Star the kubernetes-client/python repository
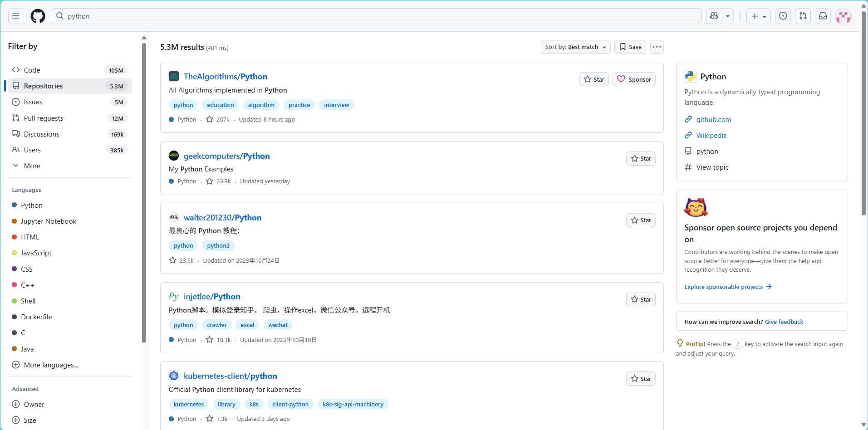This screenshot has height=430, width=868. click(x=641, y=379)
